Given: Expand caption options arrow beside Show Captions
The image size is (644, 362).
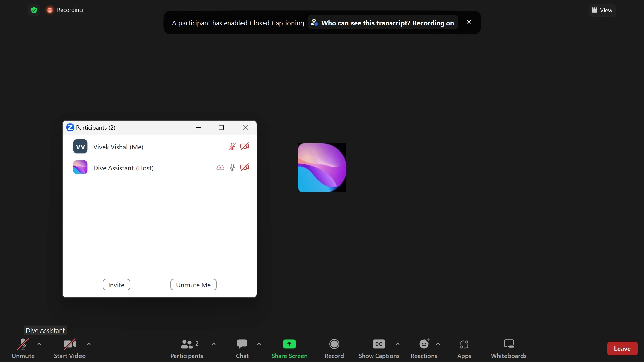Looking at the screenshot, I should coord(398,344).
